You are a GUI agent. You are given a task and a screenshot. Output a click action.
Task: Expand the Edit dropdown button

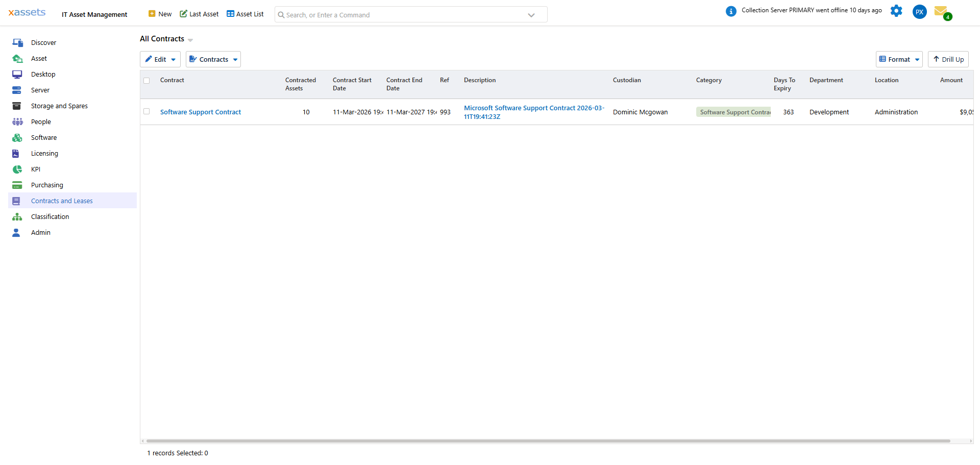(x=160, y=60)
